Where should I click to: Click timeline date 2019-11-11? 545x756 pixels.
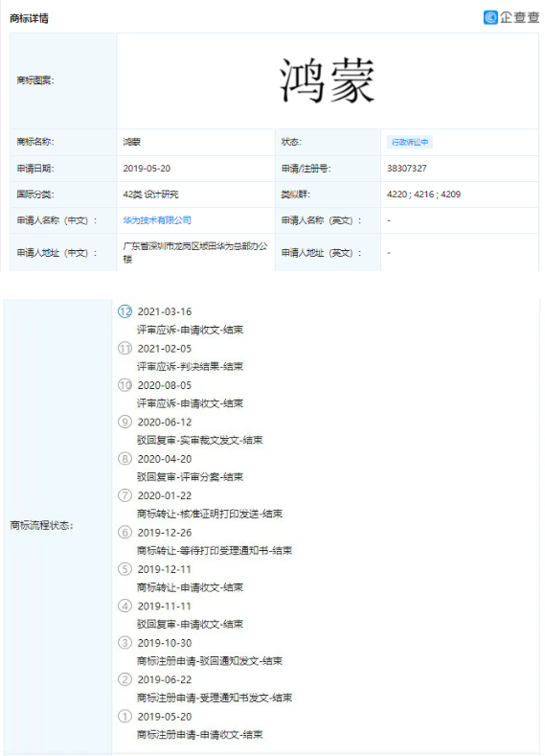coord(165,607)
